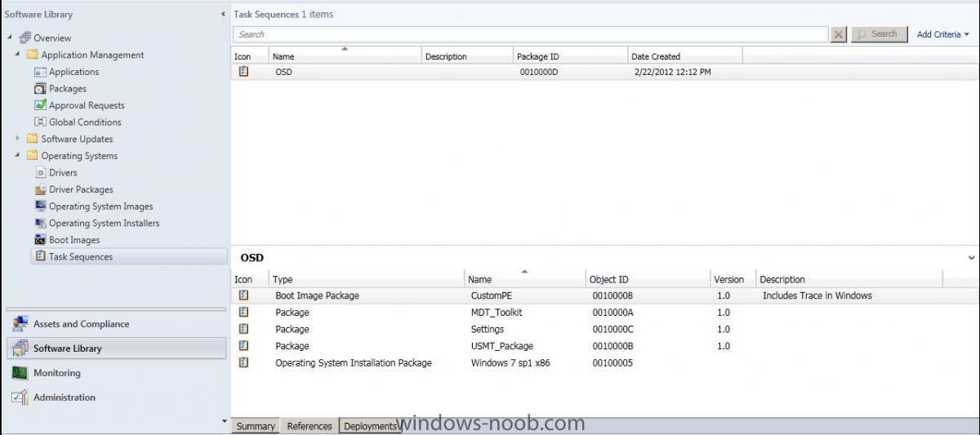Click the Operating Systems folder icon
Image resolution: width=980 pixels, height=435 pixels.
33,155
